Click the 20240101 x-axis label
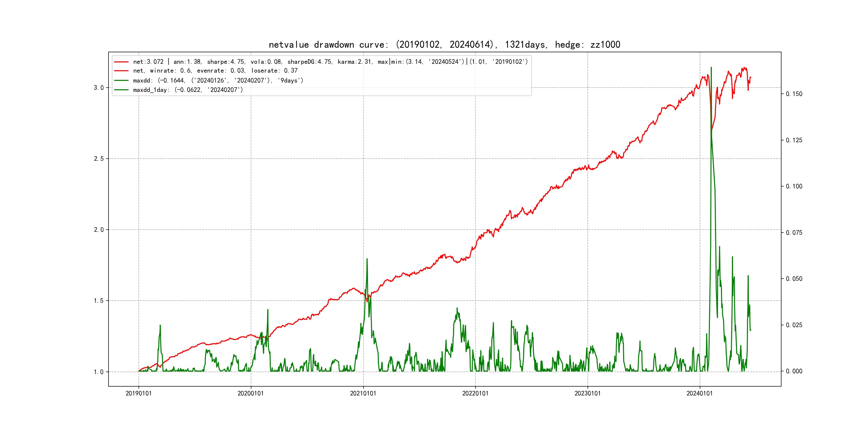This screenshot has width=868, height=434. (x=699, y=393)
